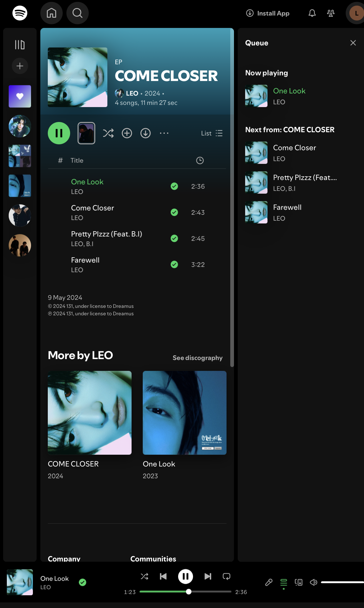Open LEO artist link in album header

pyautogui.click(x=132, y=93)
